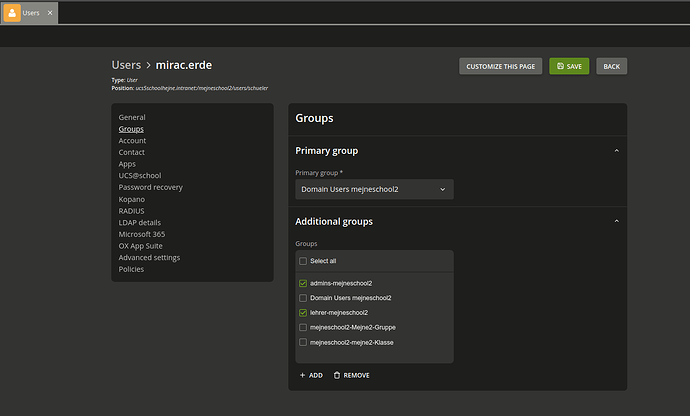
Task: Open the Groups section in sidebar
Action: pyautogui.click(x=131, y=129)
